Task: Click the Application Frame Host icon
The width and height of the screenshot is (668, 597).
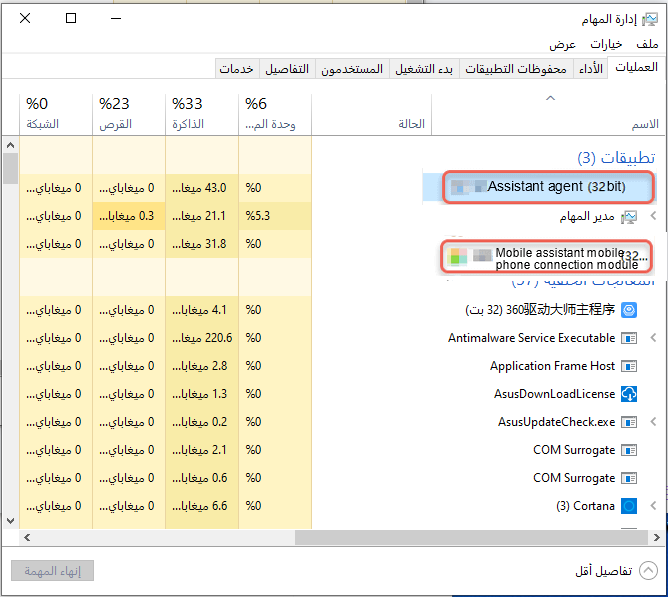Action: [x=629, y=366]
